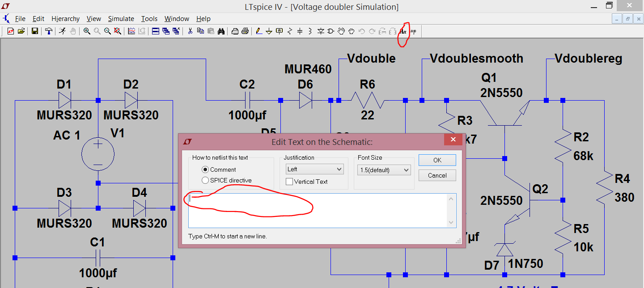
Task: Open the Edit menu
Action: pyautogui.click(x=38, y=19)
